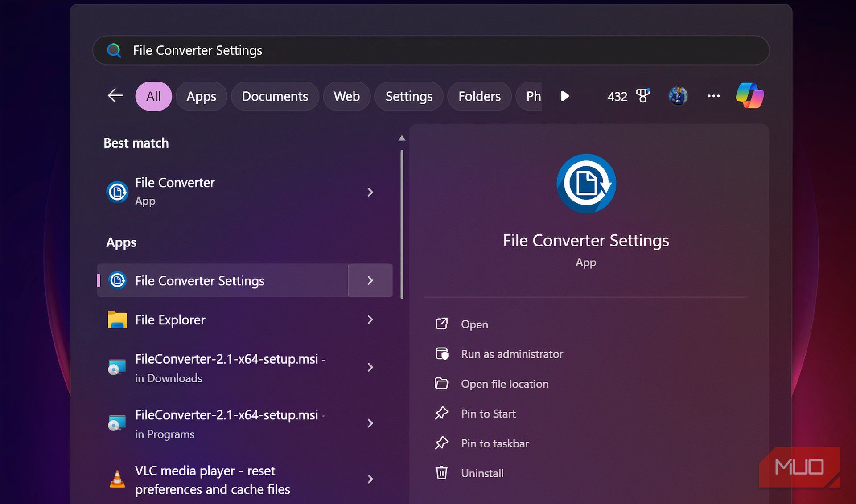Select Pin to taskbar option
856x504 pixels.
(x=494, y=443)
